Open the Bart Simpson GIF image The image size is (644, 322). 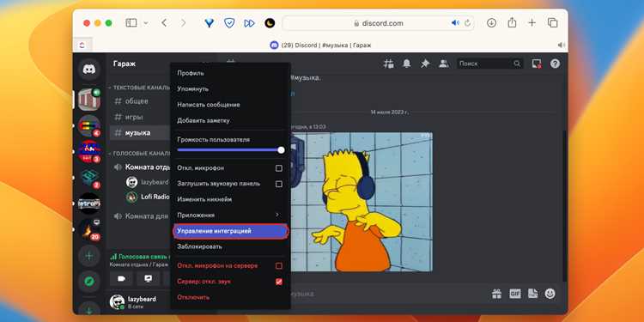point(361,202)
